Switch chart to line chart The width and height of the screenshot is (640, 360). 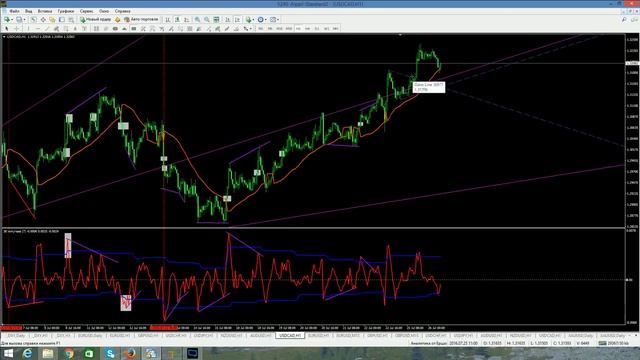pyautogui.click(x=187, y=19)
